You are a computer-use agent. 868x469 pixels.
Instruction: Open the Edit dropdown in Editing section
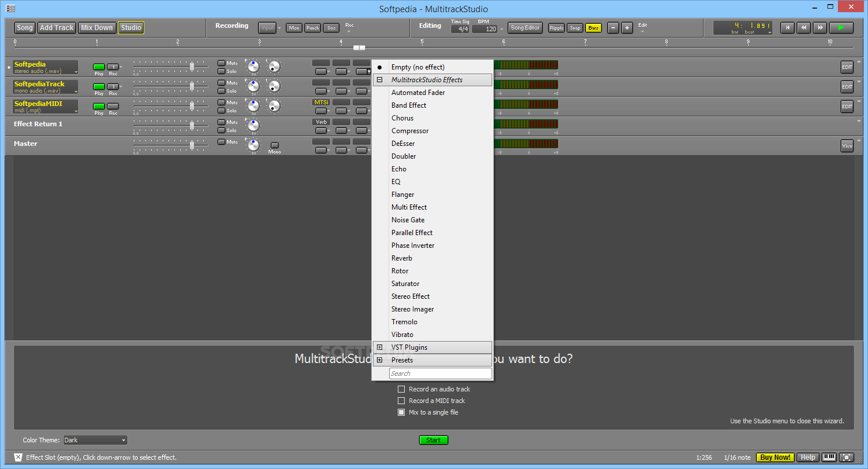pyautogui.click(x=642, y=31)
